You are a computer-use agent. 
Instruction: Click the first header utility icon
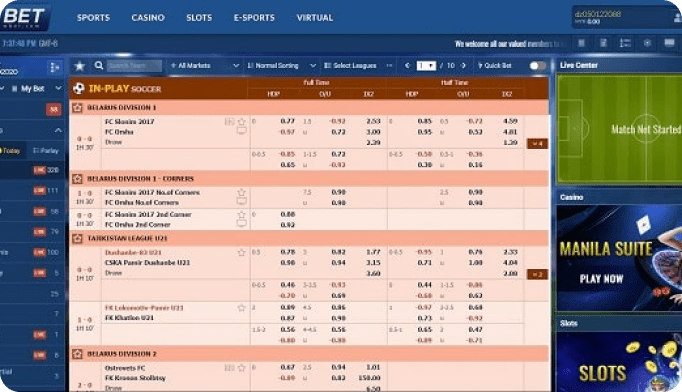click(582, 43)
